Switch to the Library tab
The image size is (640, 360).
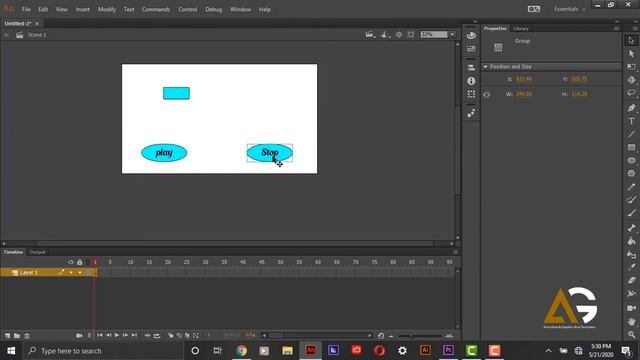click(521, 29)
